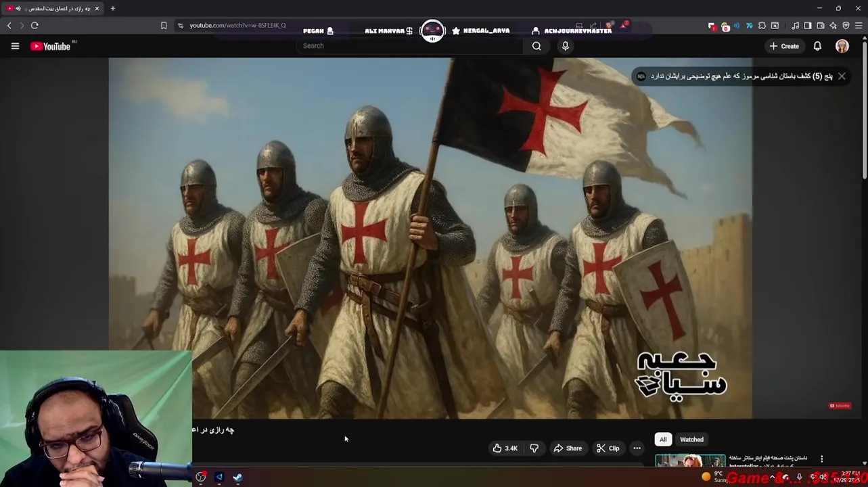Share this video
The height and width of the screenshot is (487, 868).
pyautogui.click(x=568, y=448)
